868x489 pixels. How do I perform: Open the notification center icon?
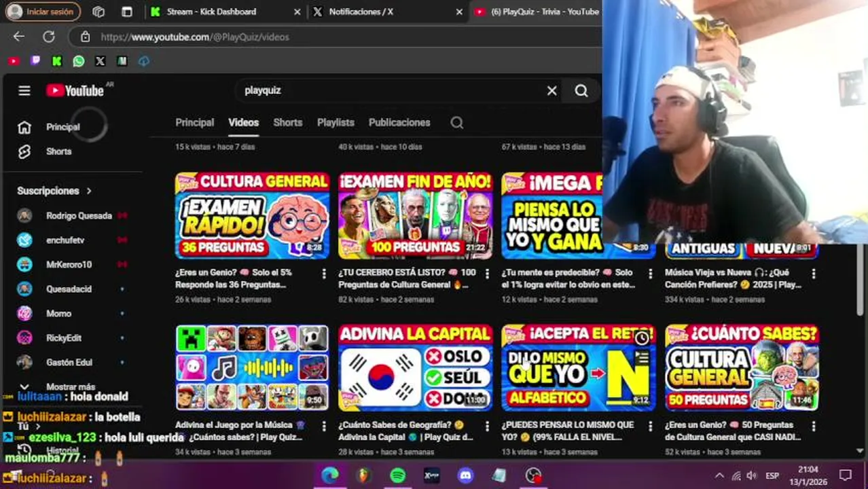click(x=846, y=475)
